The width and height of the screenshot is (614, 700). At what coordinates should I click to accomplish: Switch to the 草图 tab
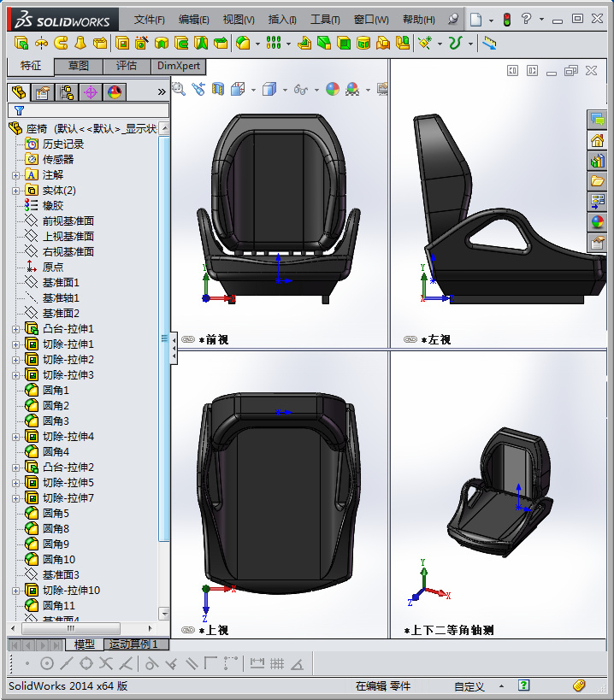point(79,66)
